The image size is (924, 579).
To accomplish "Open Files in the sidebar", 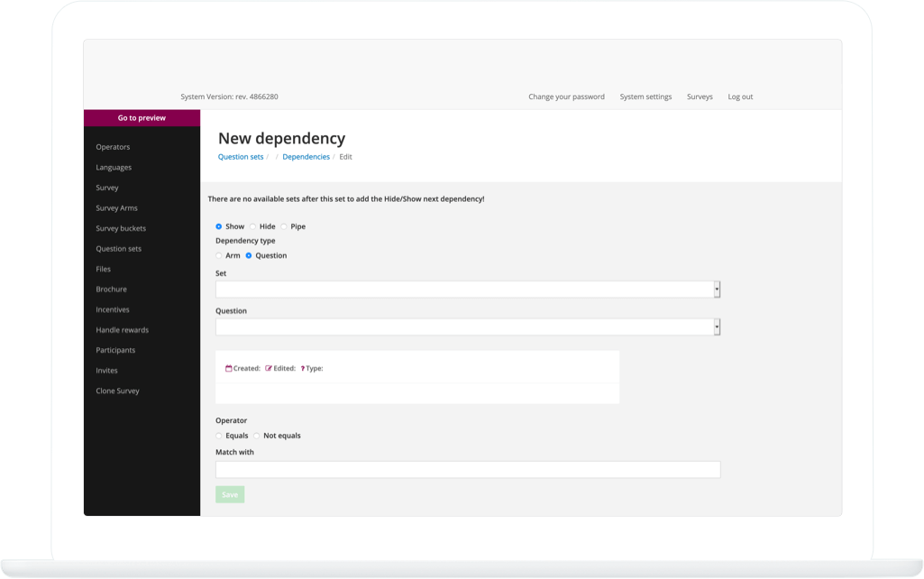I will pyautogui.click(x=103, y=269).
